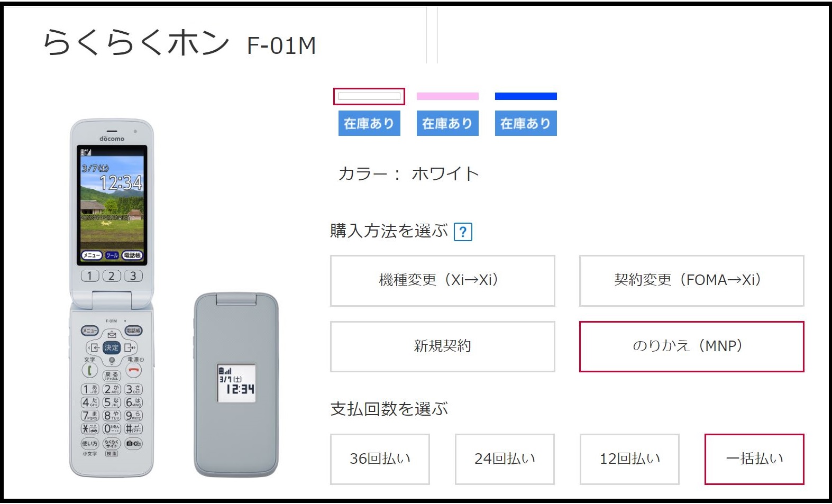Select 契約変更（FOMA→Xi） purchase method
832x504 pixels.
(x=692, y=281)
